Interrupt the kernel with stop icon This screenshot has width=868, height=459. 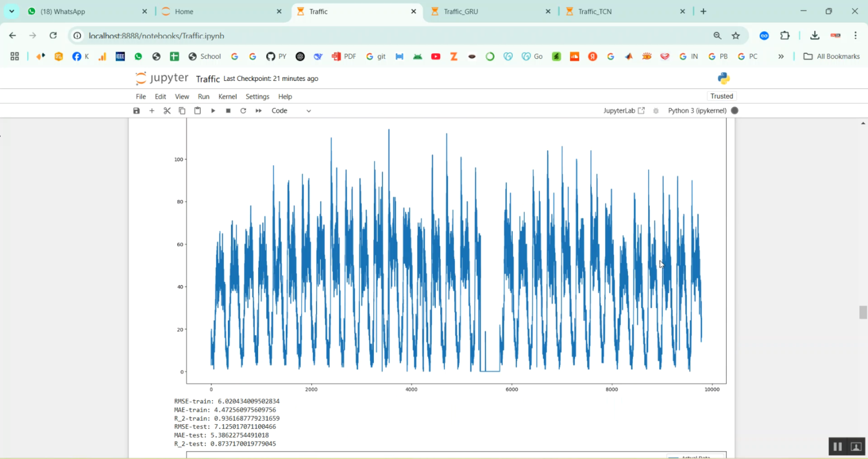coord(228,110)
